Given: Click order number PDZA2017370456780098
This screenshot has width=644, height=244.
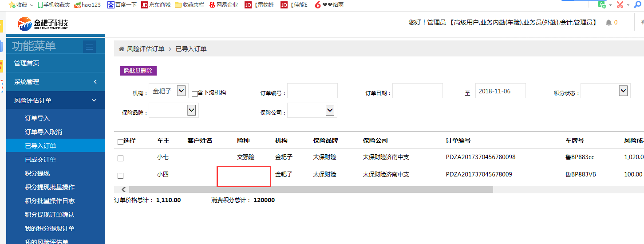Looking at the screenshot, I should point(481,157).
